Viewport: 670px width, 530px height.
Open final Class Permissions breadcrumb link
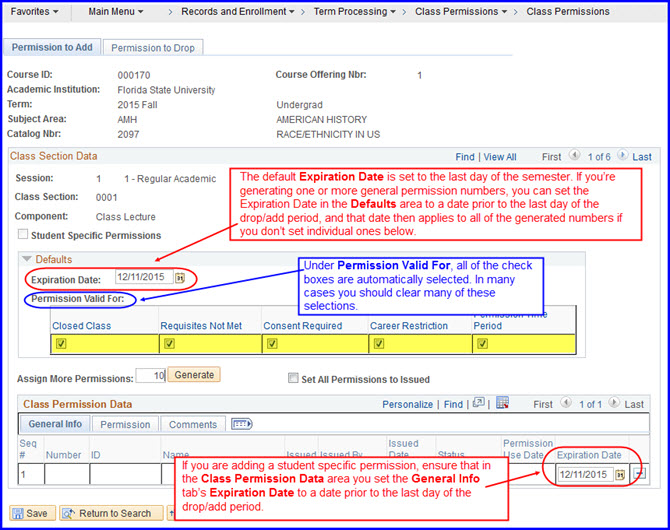(568, 12)
